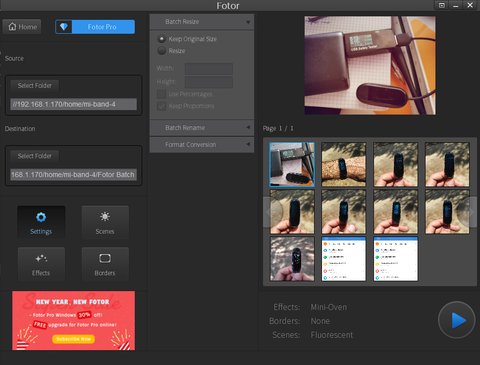Image resolution: width=480 pixels, height=365 pixels.
Task: Select the first thumbnail in the second row
Action: click(x=292, y=212)
